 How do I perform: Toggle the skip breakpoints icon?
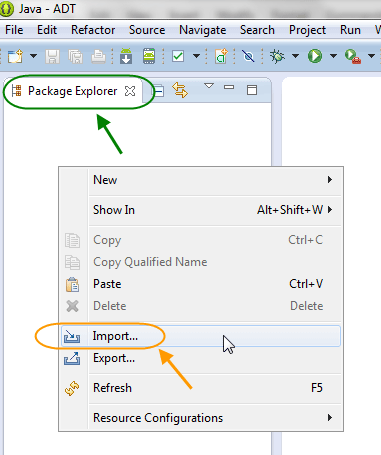[248, 56]
